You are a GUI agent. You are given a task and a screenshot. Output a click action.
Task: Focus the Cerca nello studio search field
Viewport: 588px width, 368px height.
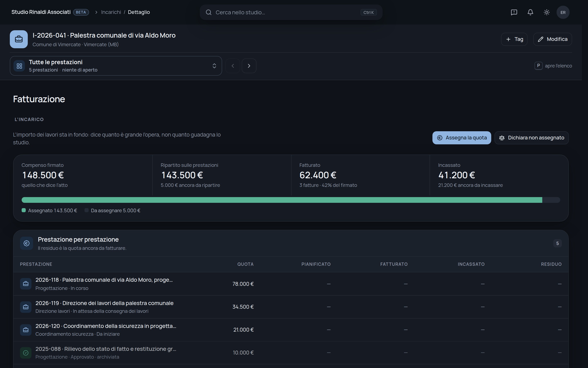coord(291,12)
